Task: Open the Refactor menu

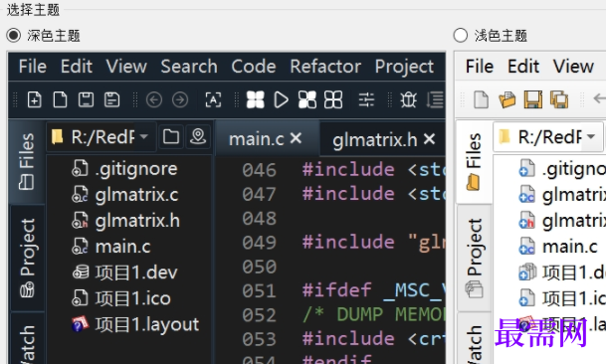Action: click(325, 66)
